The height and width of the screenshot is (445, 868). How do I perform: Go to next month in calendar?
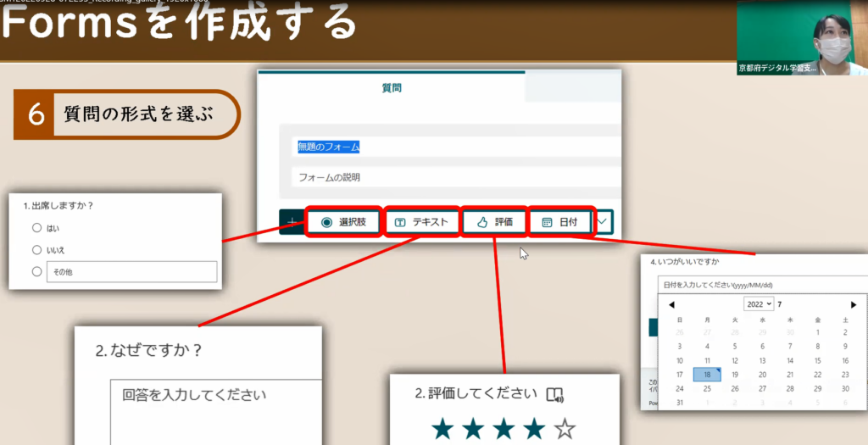pyautogui.click(x=853, y=304)
